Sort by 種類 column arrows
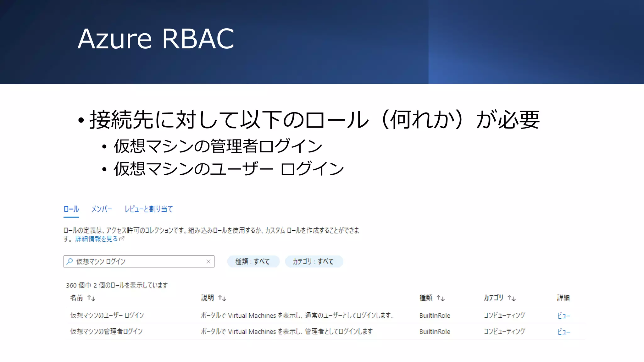The height and width of the screenshot is (362, 644). 441,298
